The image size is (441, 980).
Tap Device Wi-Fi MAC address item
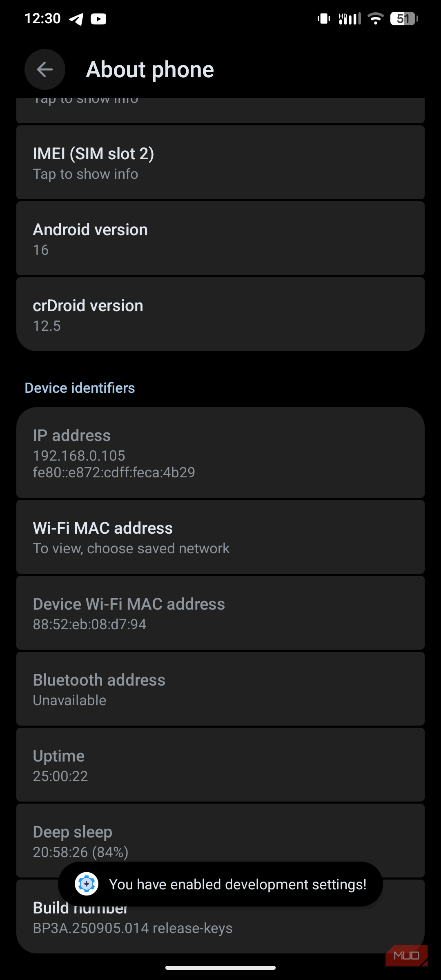click(x=220, y=613)
